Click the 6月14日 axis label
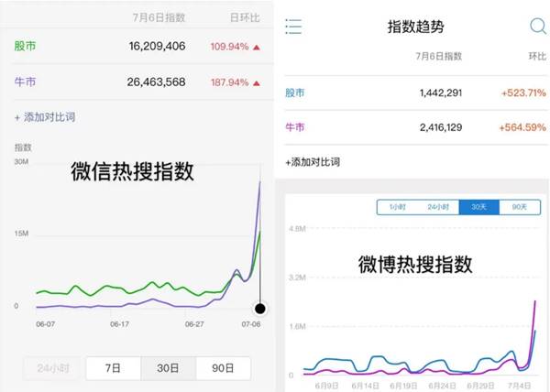The image size is (550, 392). tap(365, 386)
